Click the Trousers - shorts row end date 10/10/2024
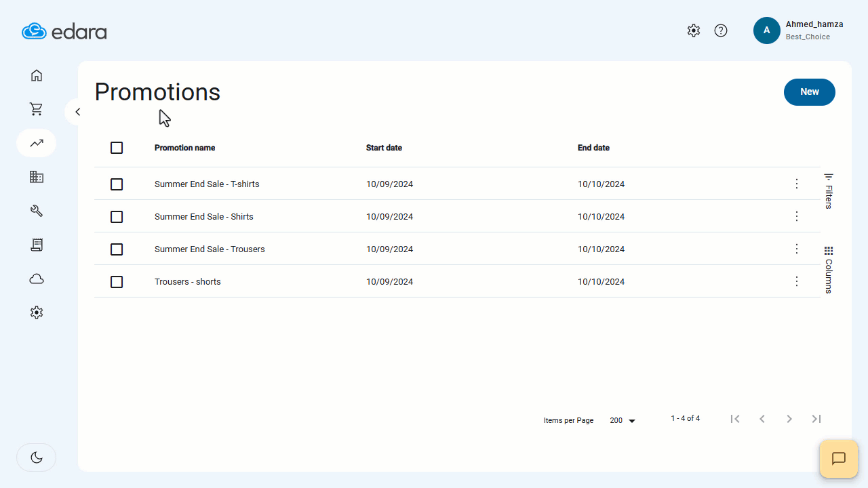 (x=601, y=282)
